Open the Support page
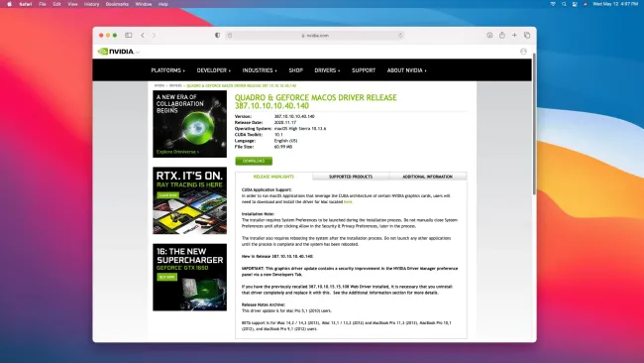This screenshot has width=644, height=363. [364, 70]
